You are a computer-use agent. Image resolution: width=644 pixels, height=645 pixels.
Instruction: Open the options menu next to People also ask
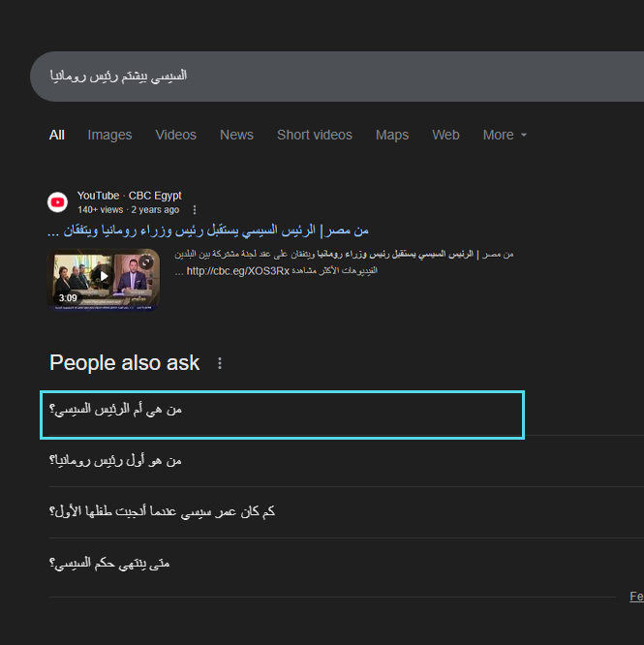tap(220, 363)
